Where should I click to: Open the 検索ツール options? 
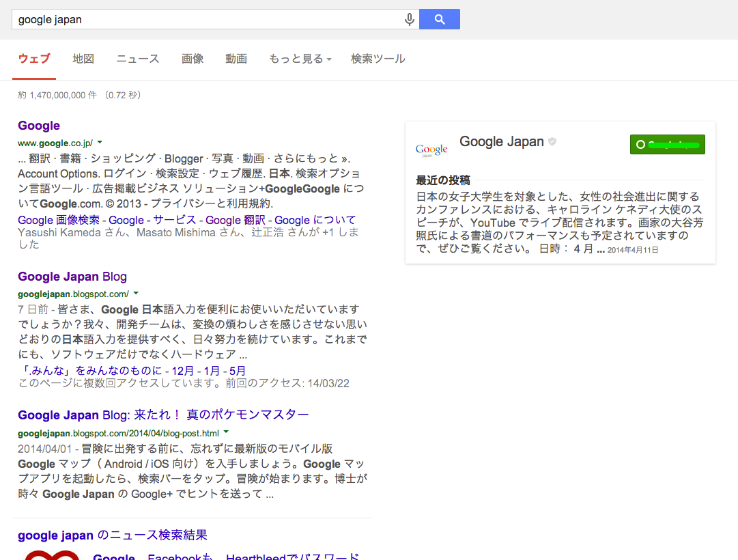[378, 59]
